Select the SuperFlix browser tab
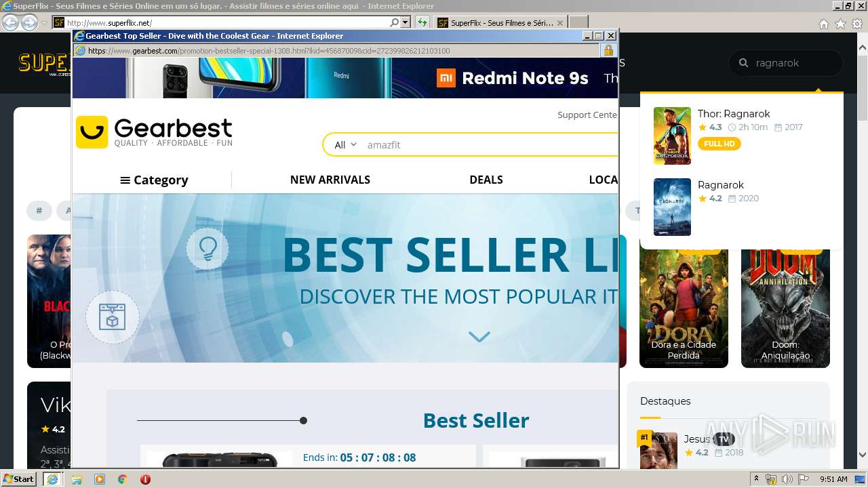868x488 pixels. click(x=500, y=22)
